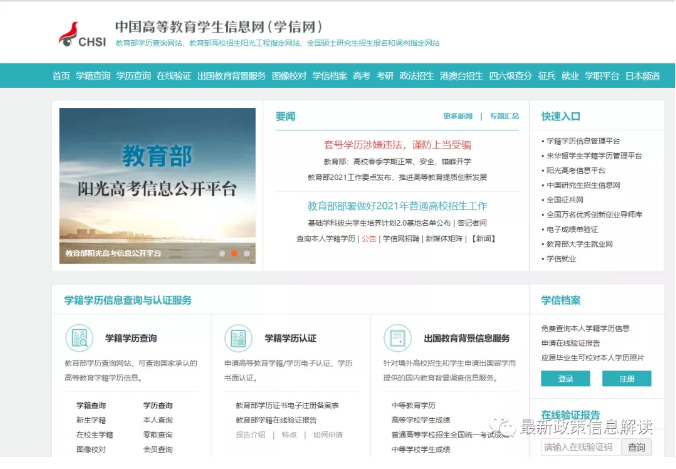Click the 登录 button
The image size is (676, 469).
point(565,378)
